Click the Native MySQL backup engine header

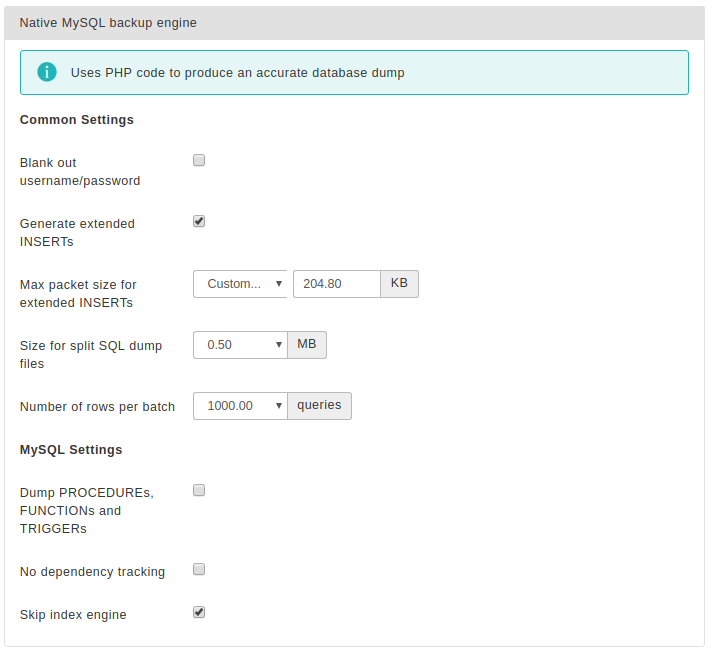108,23
